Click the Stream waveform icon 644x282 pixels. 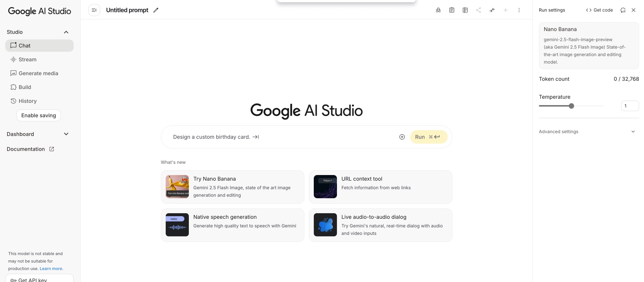coord(13,59)
